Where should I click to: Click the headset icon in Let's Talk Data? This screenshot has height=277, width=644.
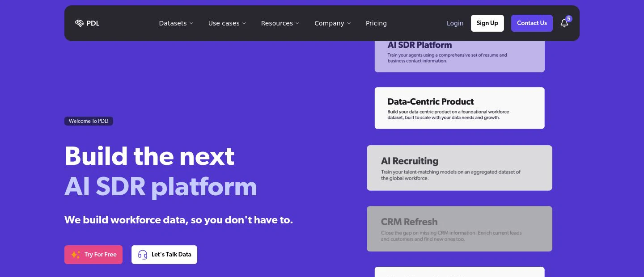(143, 255)
